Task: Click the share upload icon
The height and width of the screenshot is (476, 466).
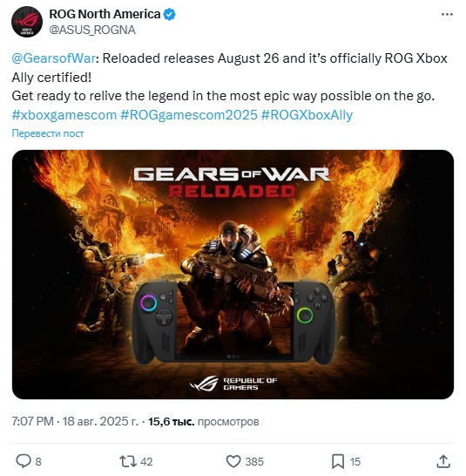Action: pos(443,461)
